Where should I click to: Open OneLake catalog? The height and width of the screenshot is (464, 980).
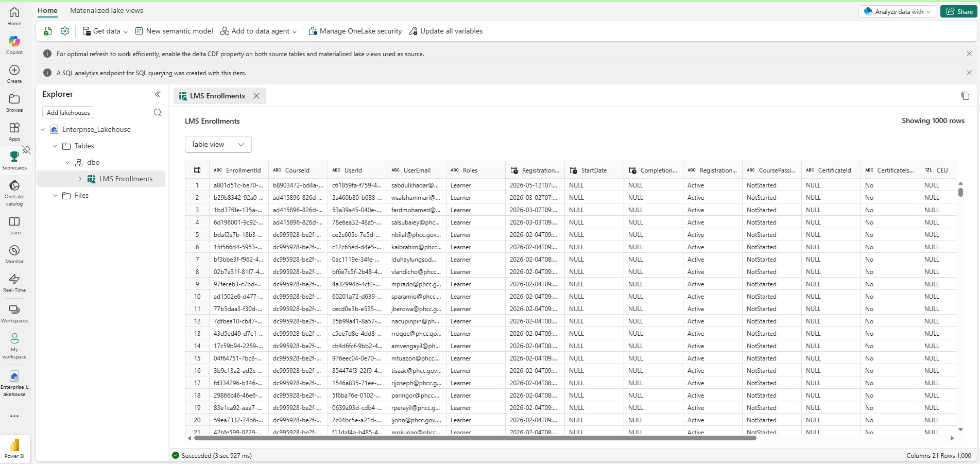point(14,193)
